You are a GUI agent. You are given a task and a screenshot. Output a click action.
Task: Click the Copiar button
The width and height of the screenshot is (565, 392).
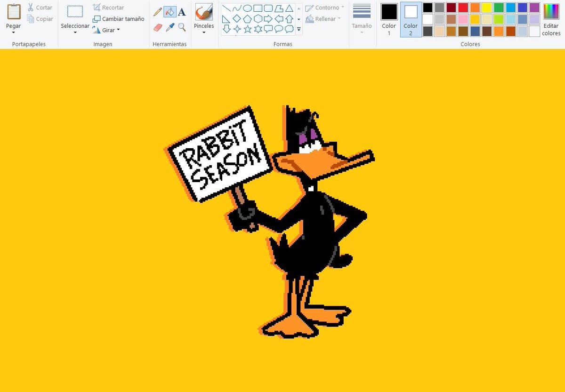click(x=40, y=19)
